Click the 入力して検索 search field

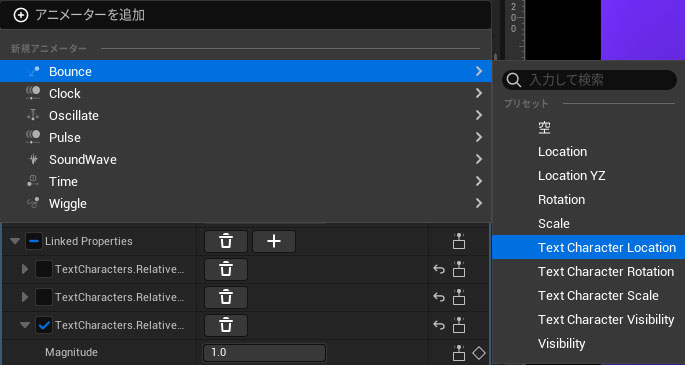(x=589, y=80)
